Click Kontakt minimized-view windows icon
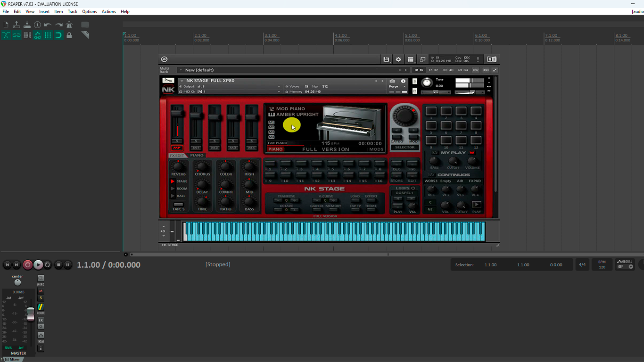Image resolution: width=644 pixels, height=362 pixels. pyautogui.click(x=422, y=59)
